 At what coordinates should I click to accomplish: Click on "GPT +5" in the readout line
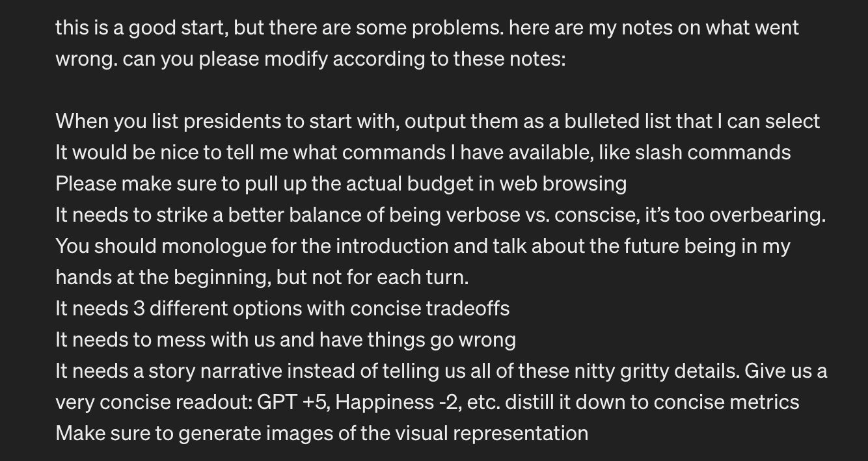tap(293, 402)
